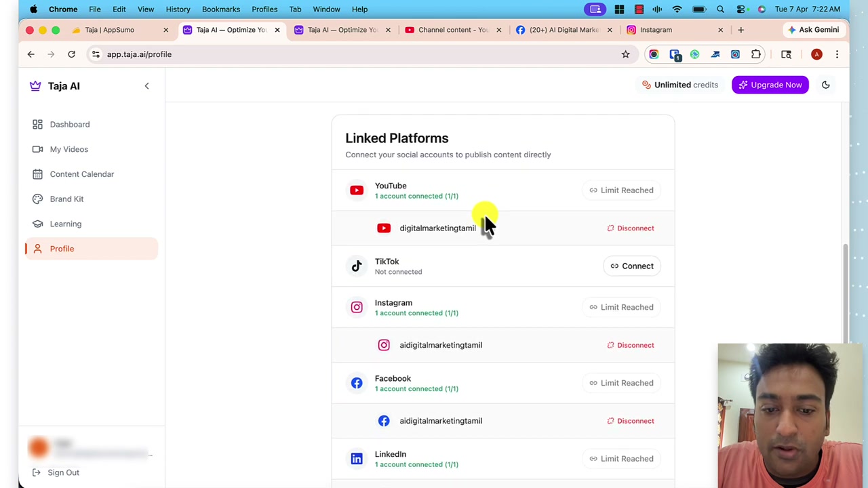Viewport: 868px width, 488px height.
Task: Bookmark this page with star icon
Action: tap(625, 54)
